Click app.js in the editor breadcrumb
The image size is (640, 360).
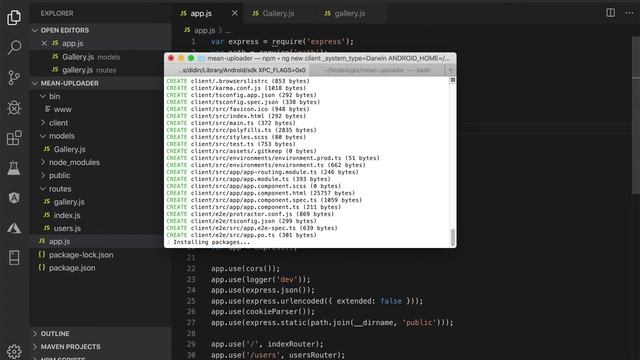pos(204,30)
